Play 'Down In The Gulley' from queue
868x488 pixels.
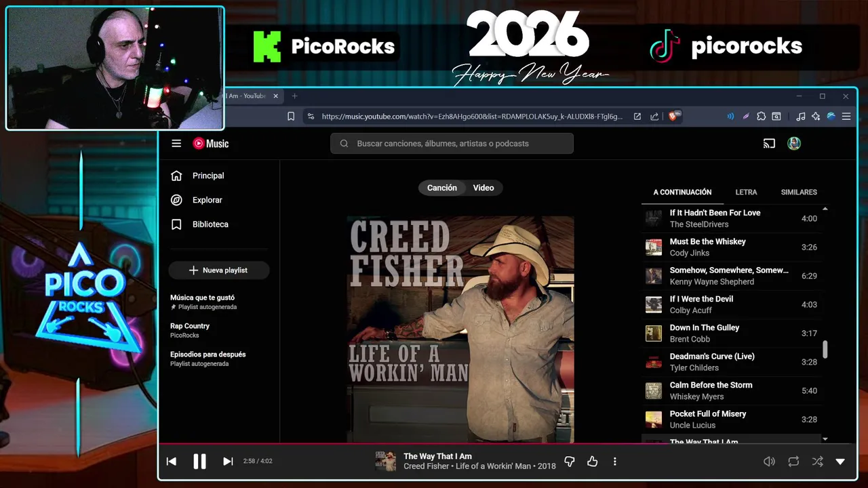(731, 333)
